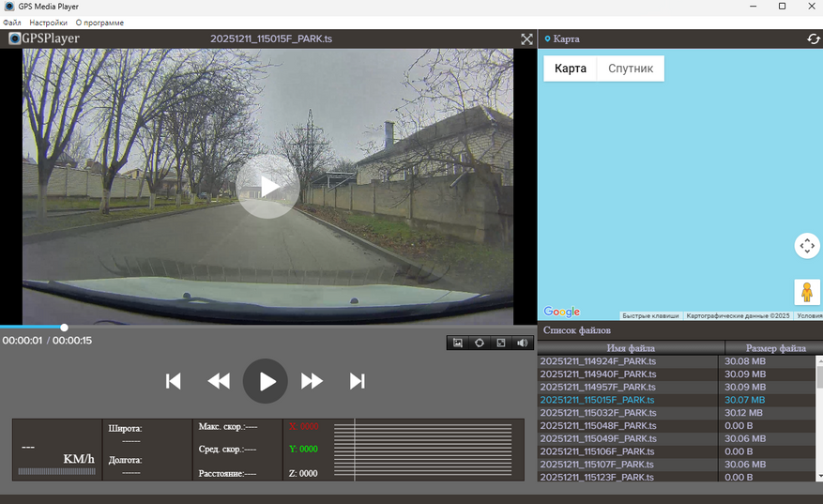The height and width of the screenshot is (504, 823).
Task: Open Быстрые клавиши map link
Action: pos(650,316)
